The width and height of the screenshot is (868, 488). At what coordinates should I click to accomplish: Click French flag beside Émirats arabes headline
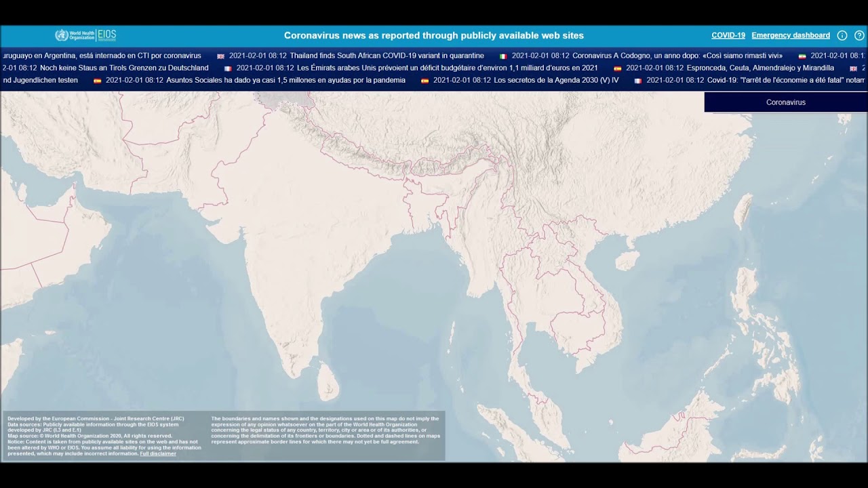coord(228,68)
